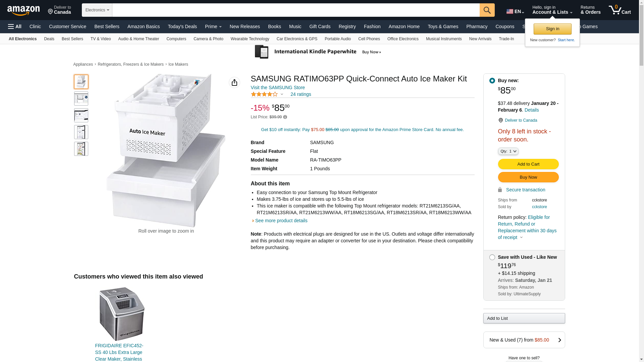Open the Best Sellers navigation item
This screenshot has width=644, height=362.
pos(107,26)
